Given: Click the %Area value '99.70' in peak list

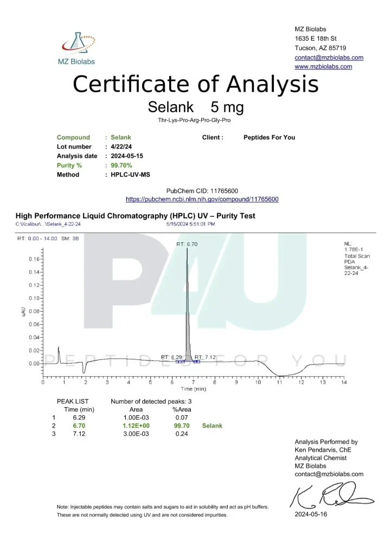Looking at the screenshot, I should (182, 426).
